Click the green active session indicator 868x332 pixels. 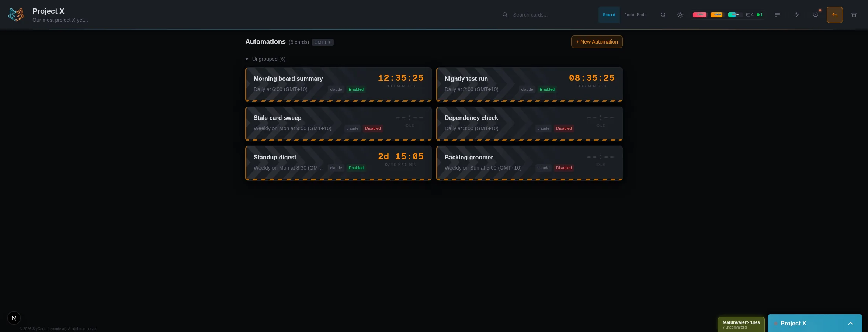point(760,15)
